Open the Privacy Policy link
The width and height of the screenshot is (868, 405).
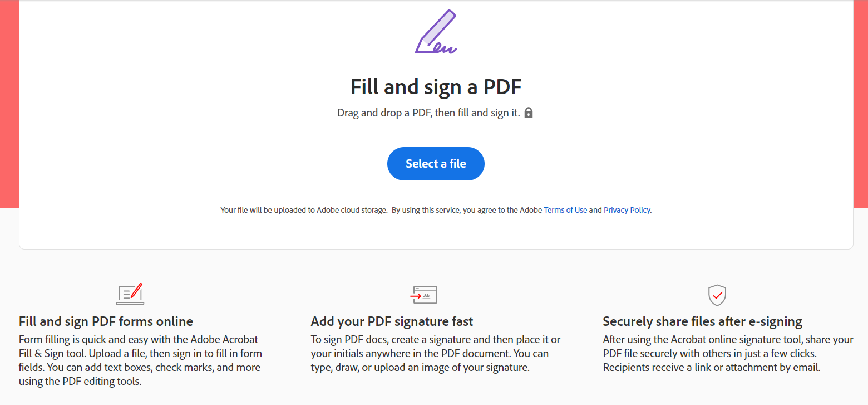(627, 209)
